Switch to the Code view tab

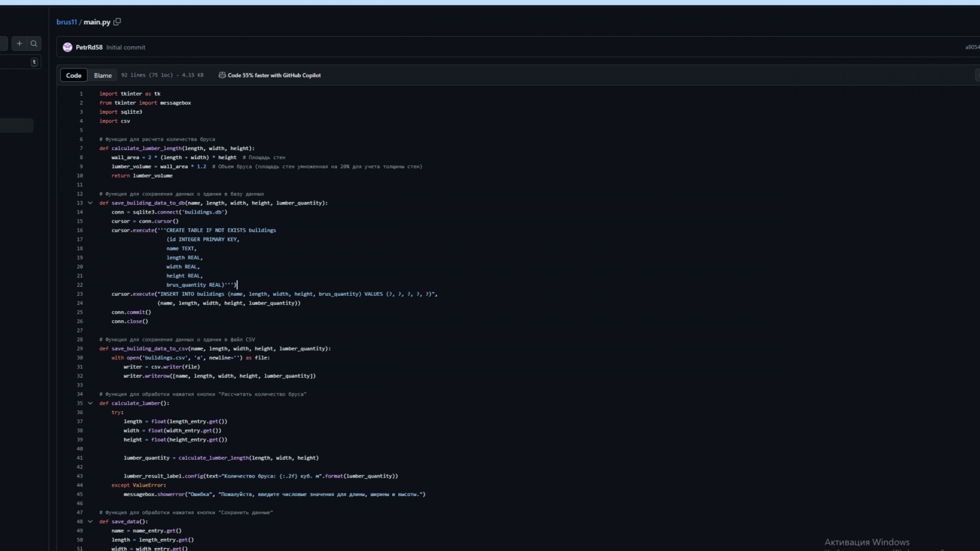point(73,75)
